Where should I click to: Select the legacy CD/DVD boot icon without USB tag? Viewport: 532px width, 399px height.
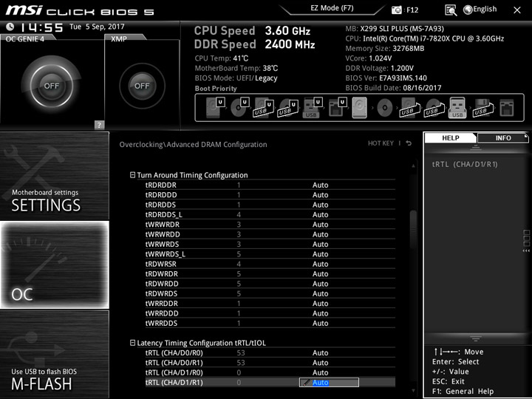tap(385, 108)
